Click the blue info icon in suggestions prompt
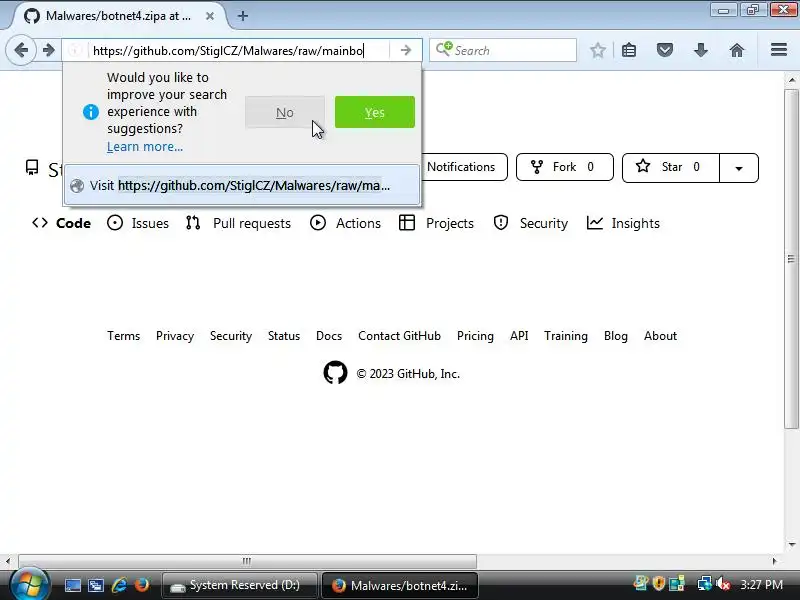This screenshot has width=800, height=600. pos(91,112)
